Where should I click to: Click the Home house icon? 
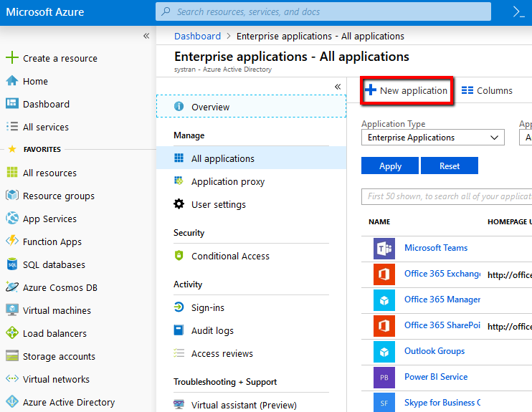[x=12, y=81]
